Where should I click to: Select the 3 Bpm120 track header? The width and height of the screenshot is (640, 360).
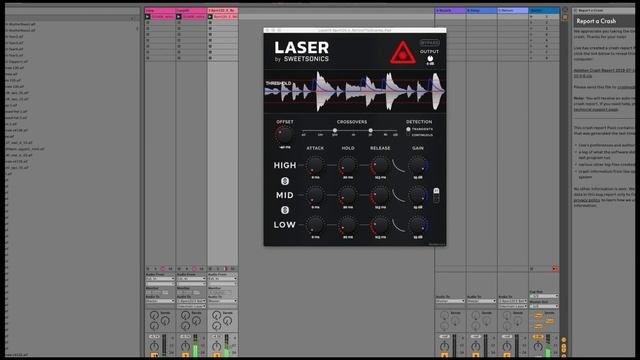[223, 11]
